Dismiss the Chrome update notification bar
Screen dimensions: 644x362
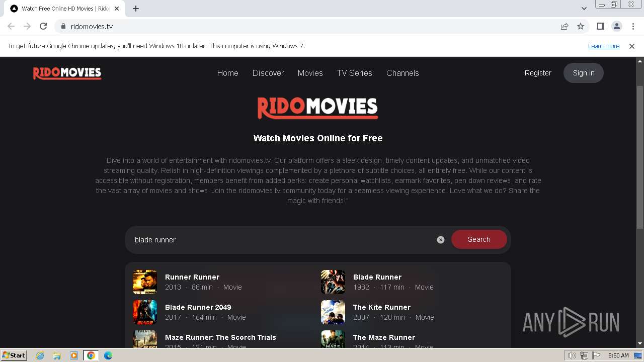632,46
